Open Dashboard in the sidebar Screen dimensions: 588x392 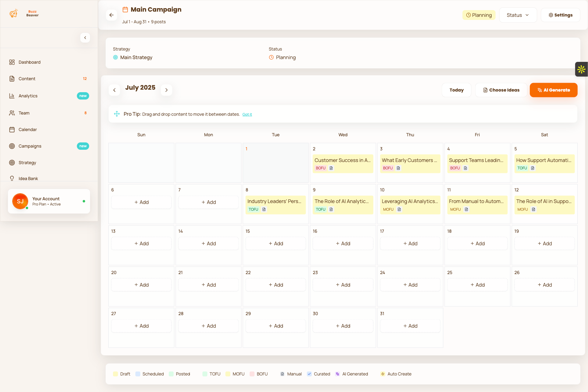(29, 62)
